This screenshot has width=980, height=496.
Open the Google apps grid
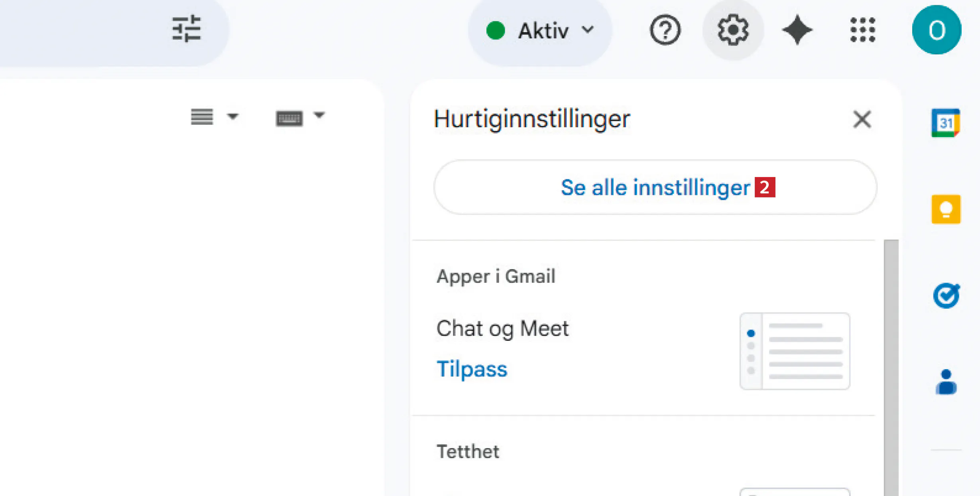click(862, 30)
